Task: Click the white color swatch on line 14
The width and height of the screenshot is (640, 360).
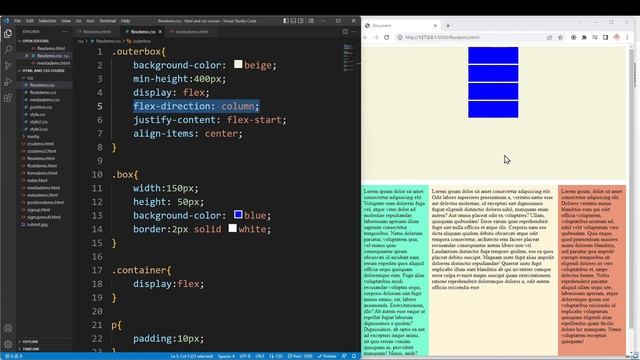Action: coord(233,228)
